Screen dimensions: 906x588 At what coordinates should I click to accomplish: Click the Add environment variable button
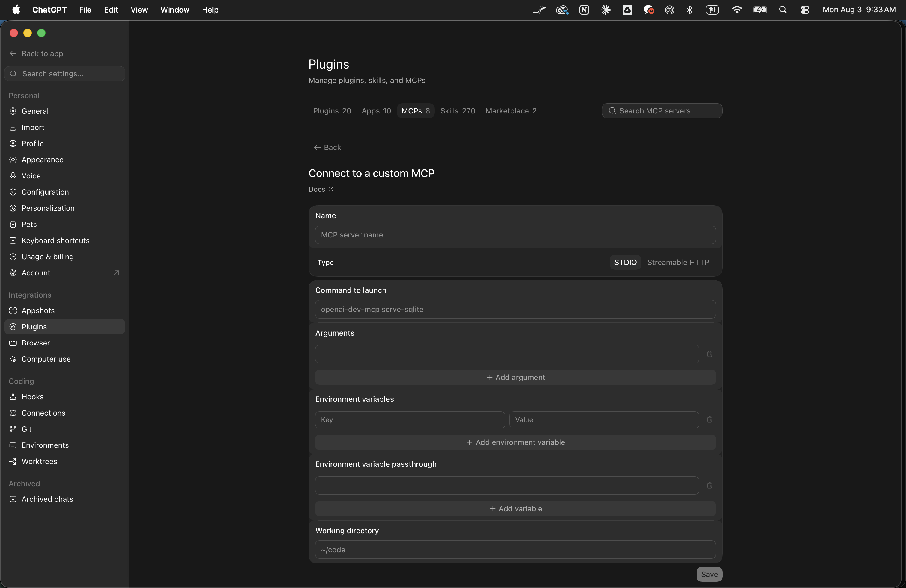point(515,442)
